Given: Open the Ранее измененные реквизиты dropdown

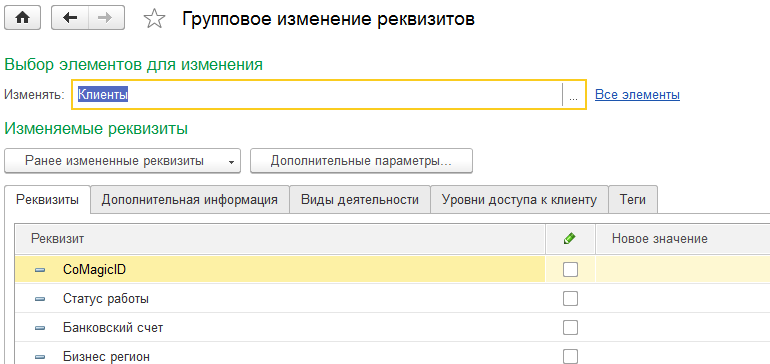Looking at the screenshot, I should coord(122,161).
